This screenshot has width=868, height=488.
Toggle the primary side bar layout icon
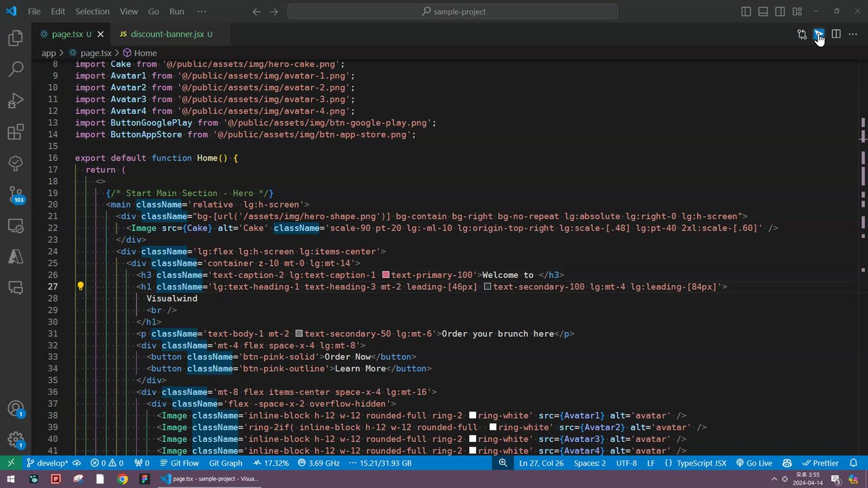tap(746, 12)
